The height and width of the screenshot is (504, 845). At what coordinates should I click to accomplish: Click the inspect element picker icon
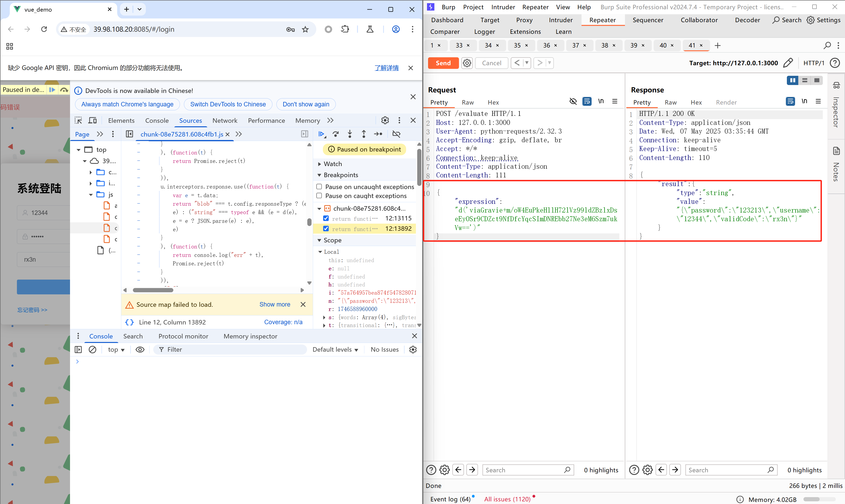[78, 121]
